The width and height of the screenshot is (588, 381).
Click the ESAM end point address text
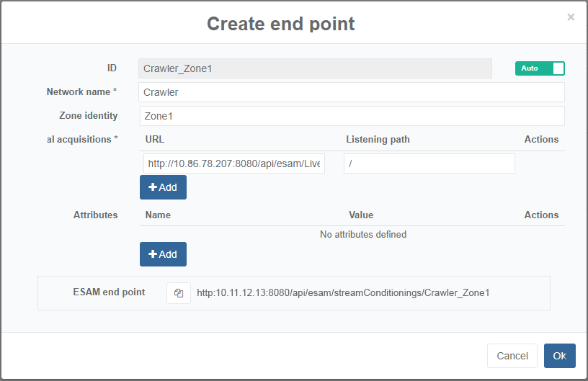tap(343, 293)
